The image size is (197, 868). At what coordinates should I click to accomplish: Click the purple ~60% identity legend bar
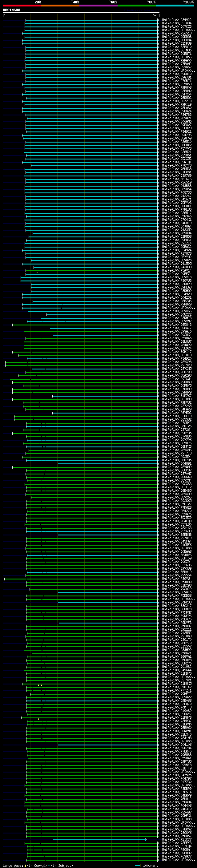[x=99, y=6]
